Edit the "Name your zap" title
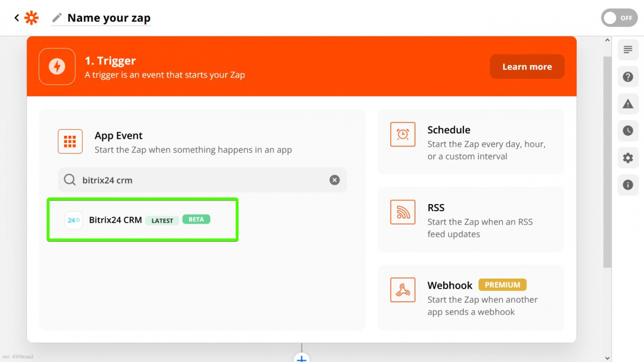This screenshot has height=362, width=644. [109, 18]
